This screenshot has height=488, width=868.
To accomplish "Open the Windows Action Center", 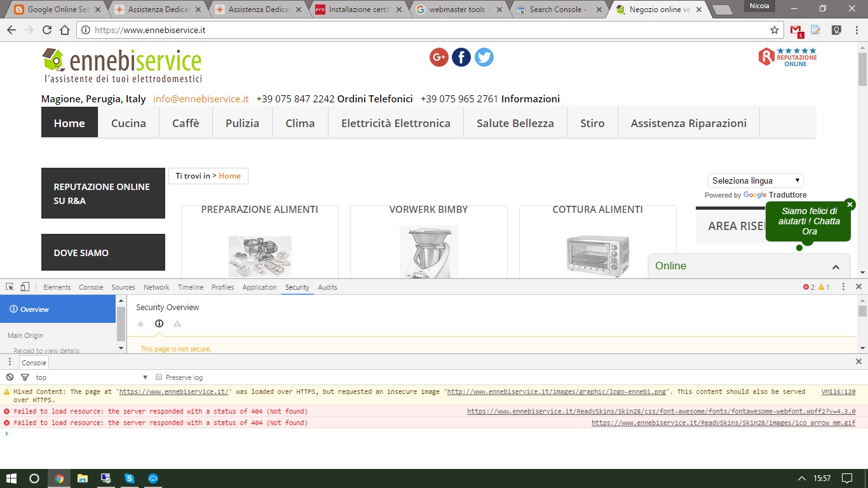I will [x=847, y=478].
